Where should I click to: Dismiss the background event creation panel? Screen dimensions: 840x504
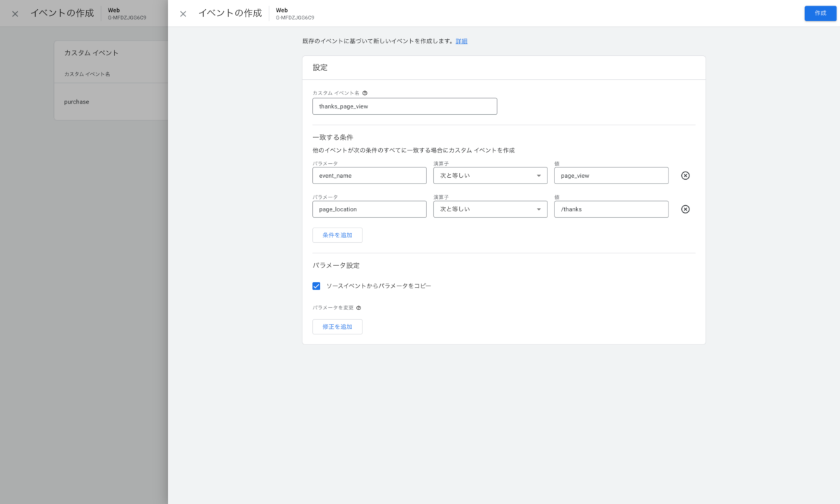[x=14, y=13]
